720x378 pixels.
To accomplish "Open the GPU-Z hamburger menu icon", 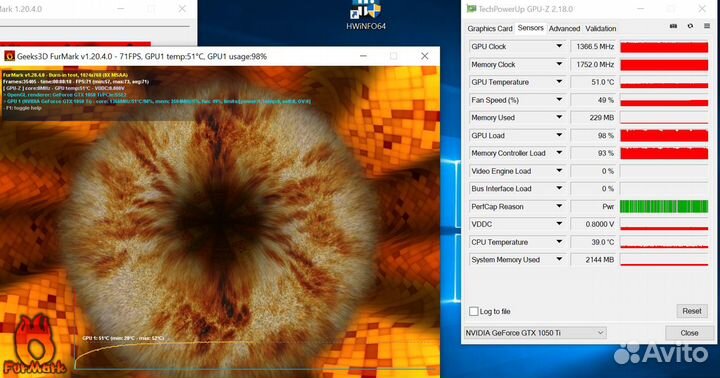I will [707, 27].
